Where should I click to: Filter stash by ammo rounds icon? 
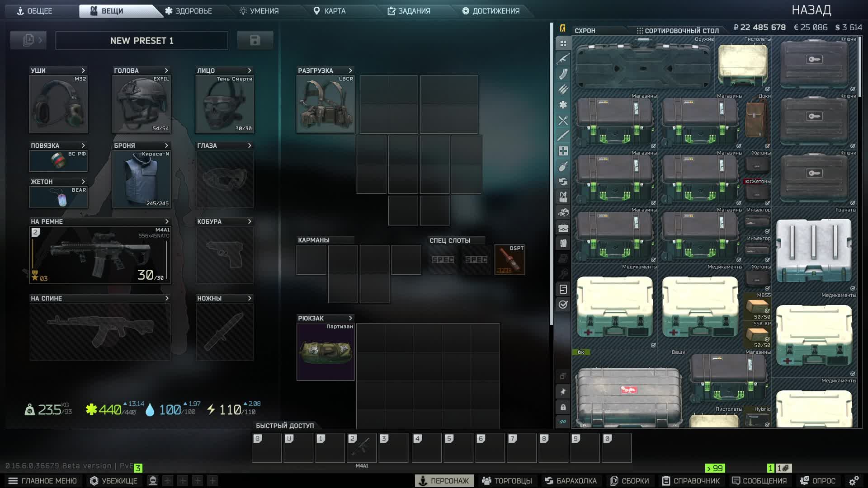pos(563,89)
